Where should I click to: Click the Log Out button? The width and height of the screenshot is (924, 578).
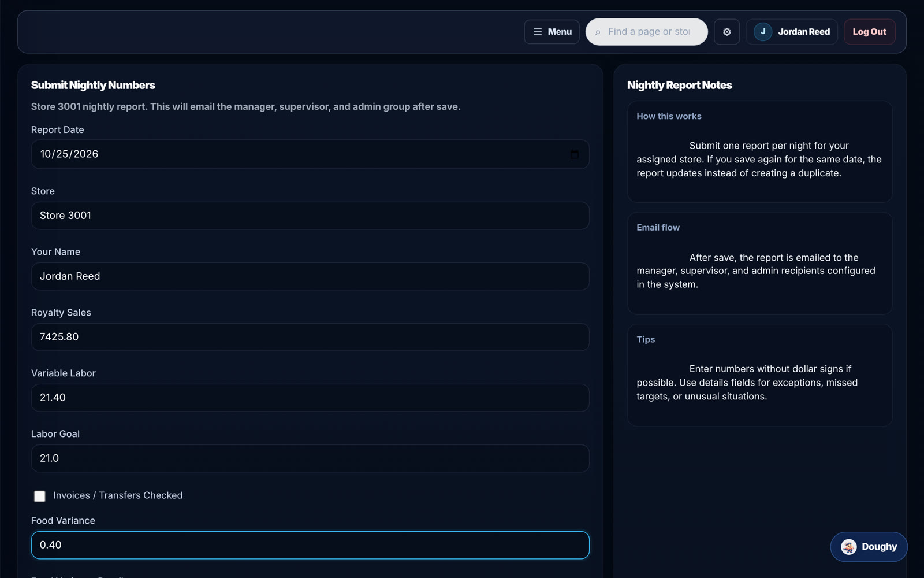(869, 32)
